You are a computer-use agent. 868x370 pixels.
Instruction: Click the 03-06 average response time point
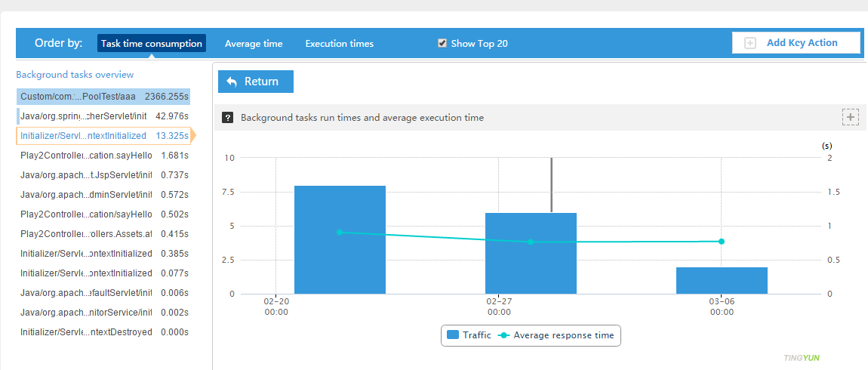click(722, 242)
